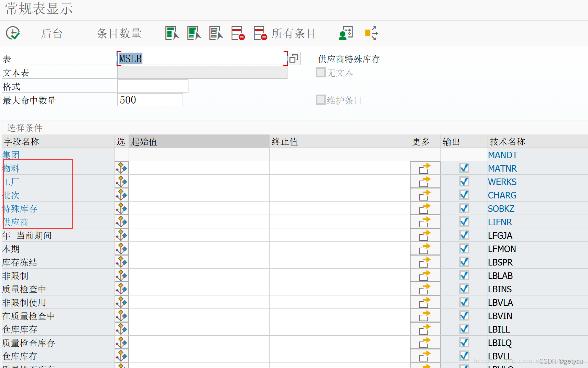Click the 表 table name input field
The width and height of the screenshot is (588, 368).
tap(202, 58)
